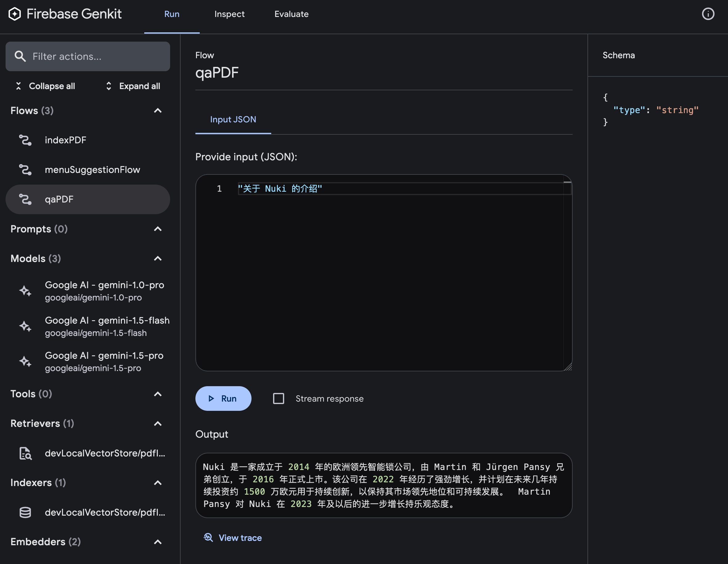Collapse the Retrievers section chevron
Screen dimensions: 728x564
[158, 424]
